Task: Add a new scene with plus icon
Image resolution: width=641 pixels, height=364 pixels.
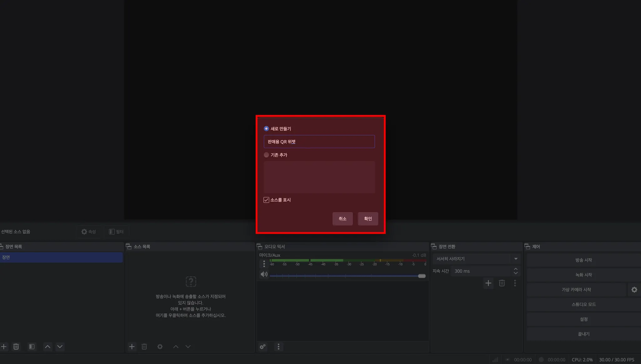Action: pos(4,346)
